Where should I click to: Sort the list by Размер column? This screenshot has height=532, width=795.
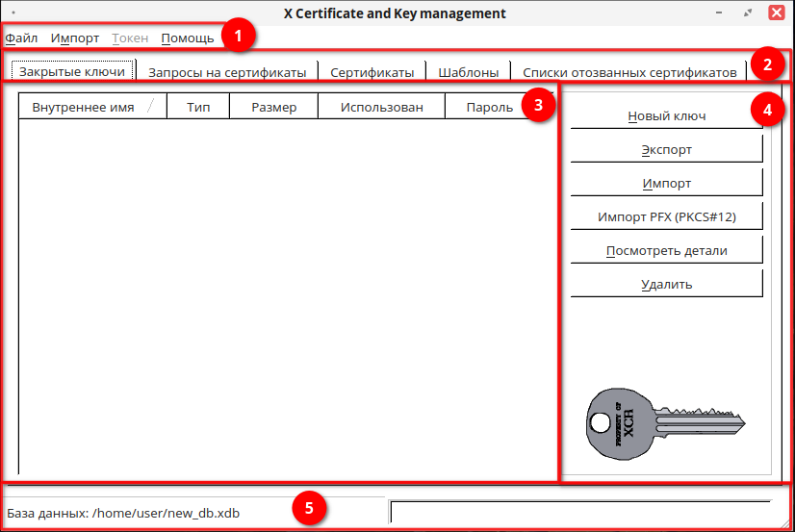pos(273,107)
